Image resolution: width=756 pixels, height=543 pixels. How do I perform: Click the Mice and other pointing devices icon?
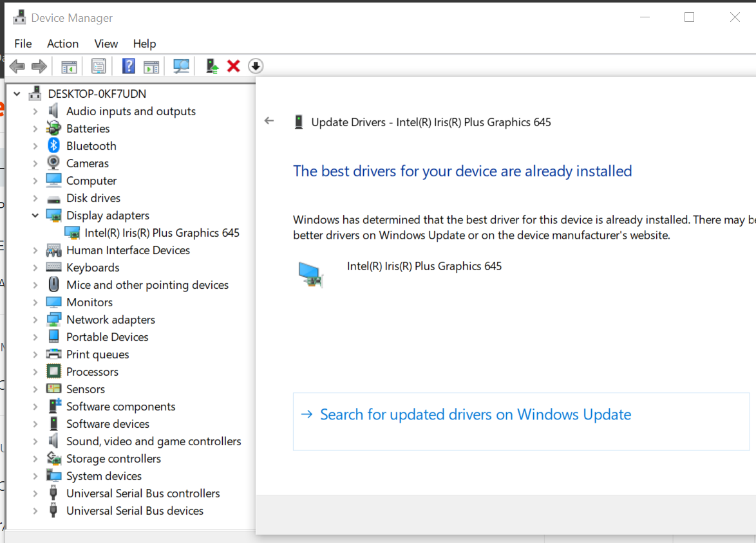[53, 284]
